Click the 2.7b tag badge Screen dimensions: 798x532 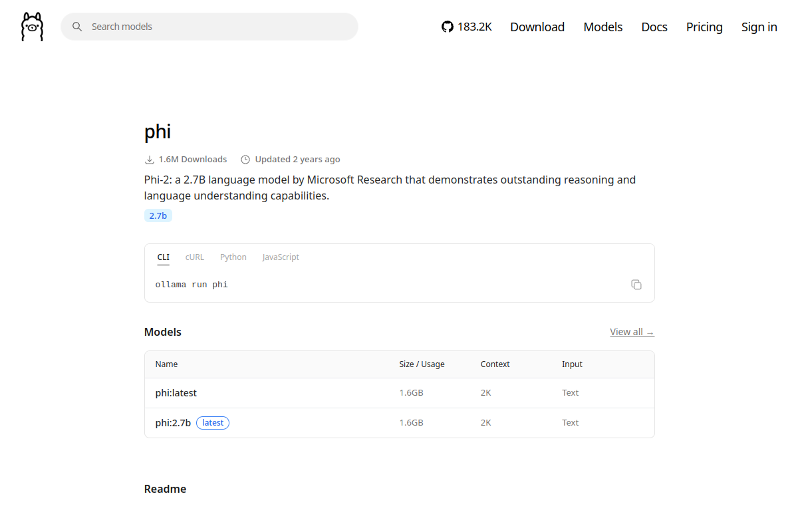coord(158,215)
